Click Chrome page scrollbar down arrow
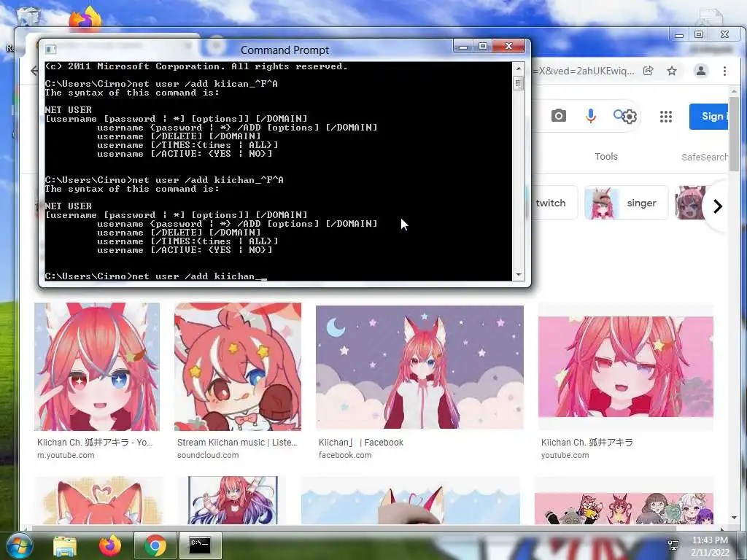Image resolution: width=747 pixels, height=560 pixels. point(734,518)
